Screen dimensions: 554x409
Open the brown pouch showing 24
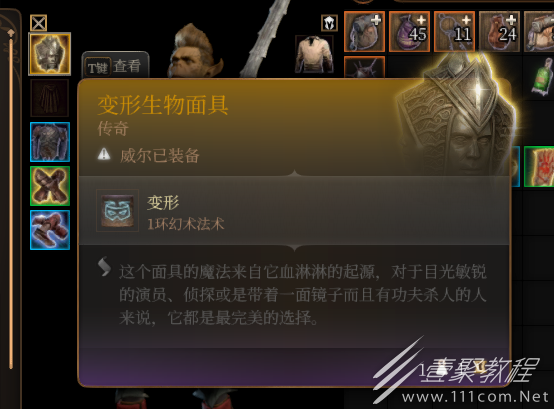[x=499, y=31]
